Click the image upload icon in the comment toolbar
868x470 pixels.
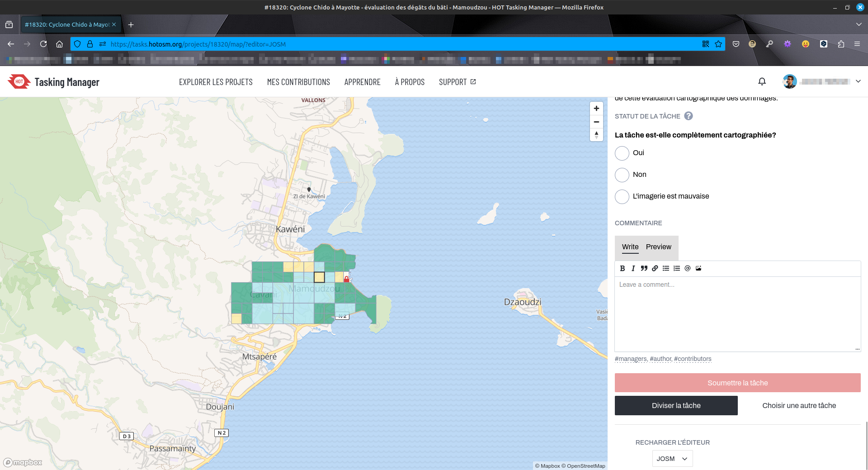(x=698, y=268)
